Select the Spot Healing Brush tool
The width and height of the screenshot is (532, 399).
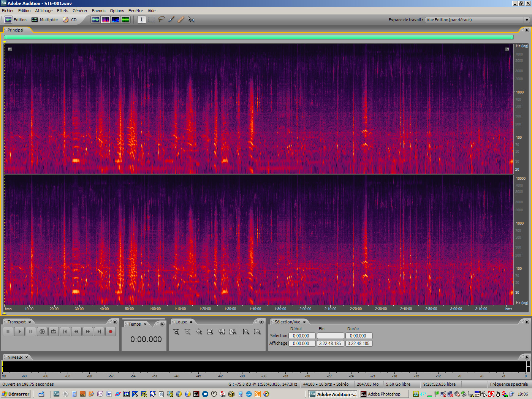click(181, 19)
